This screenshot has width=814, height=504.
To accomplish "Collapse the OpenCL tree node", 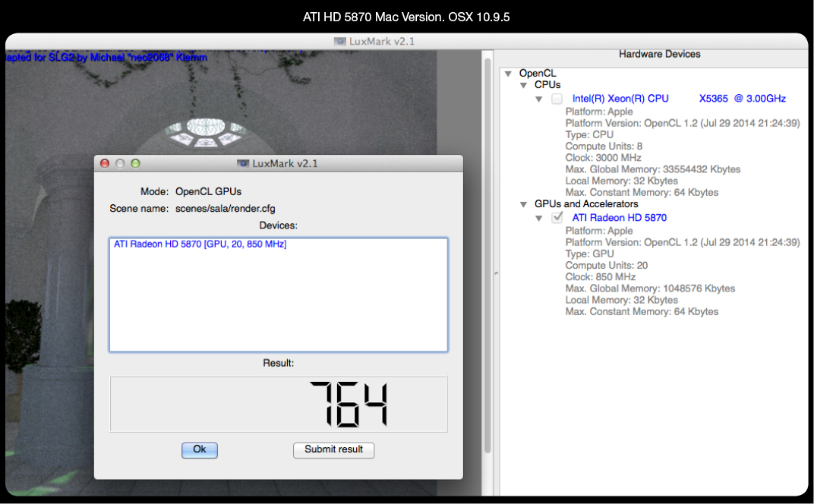I will click(x=508, y=74).
